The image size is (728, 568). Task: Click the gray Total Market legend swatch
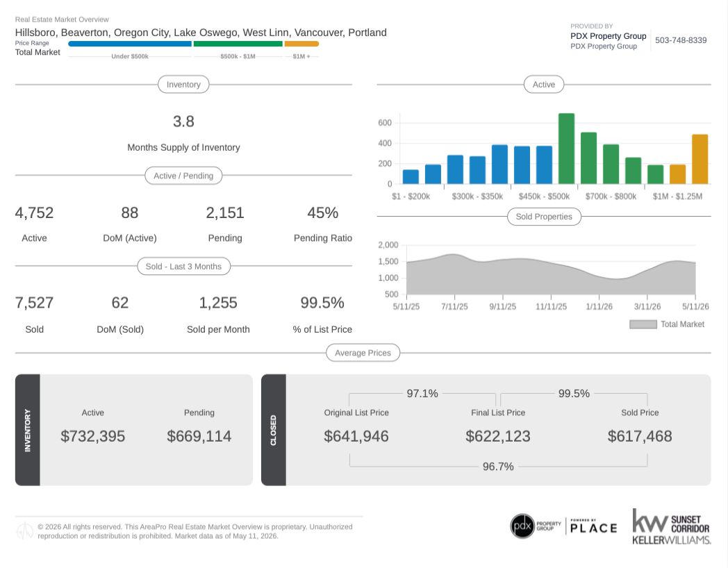[643, 324]
